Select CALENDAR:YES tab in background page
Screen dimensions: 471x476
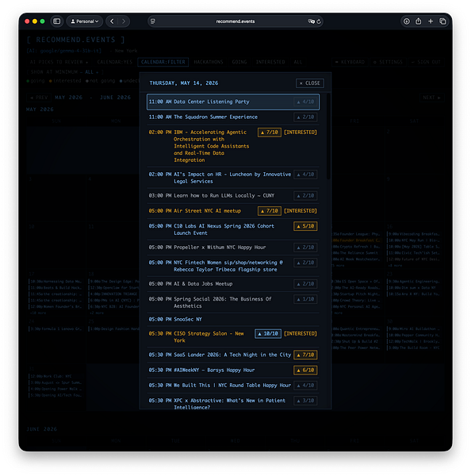point(115,62)
